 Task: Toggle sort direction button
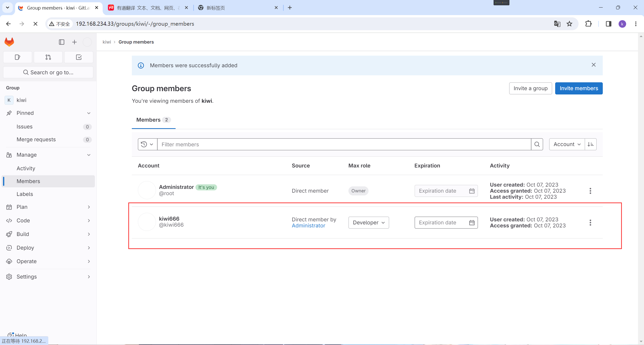(590, 144)
